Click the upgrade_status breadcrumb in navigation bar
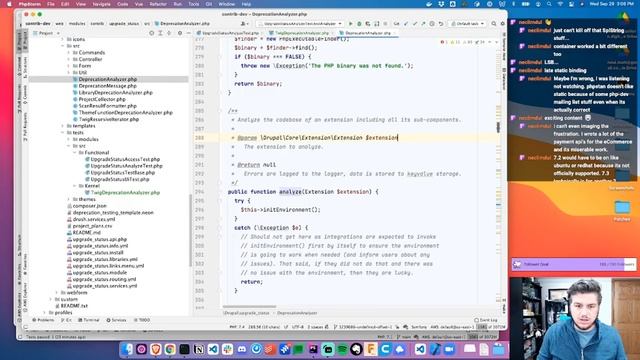Screen dimensions: 640x360 pos(124,24)
